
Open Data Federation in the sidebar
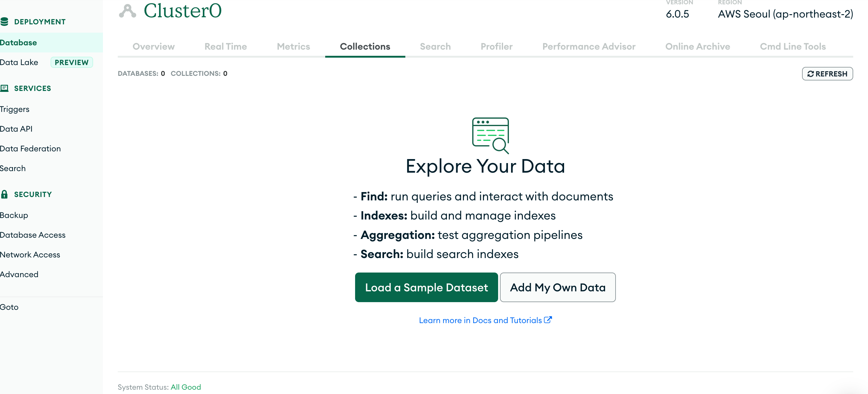click(30, 149)
